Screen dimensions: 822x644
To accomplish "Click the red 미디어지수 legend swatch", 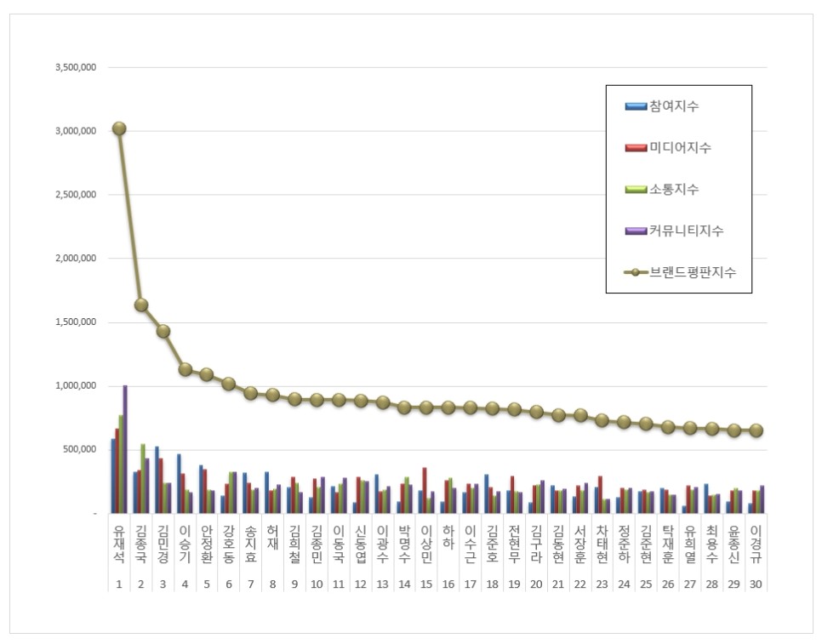I will (636, 148).
